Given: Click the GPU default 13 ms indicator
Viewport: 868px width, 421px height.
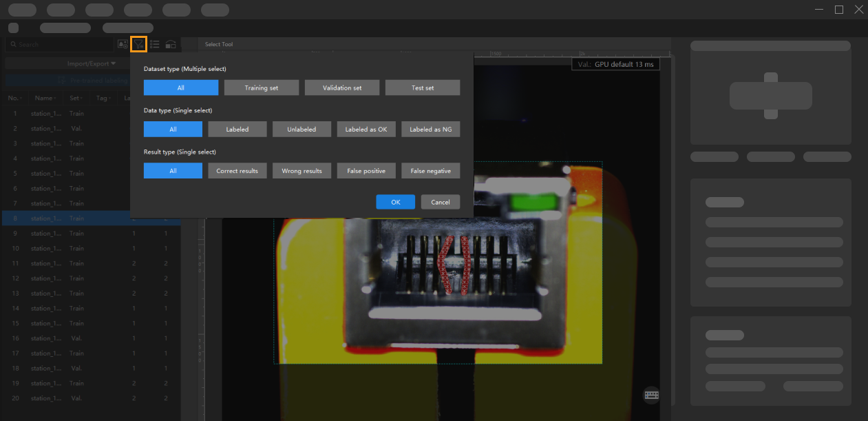Looking at the screenshot, I should (x=615, y=63).
